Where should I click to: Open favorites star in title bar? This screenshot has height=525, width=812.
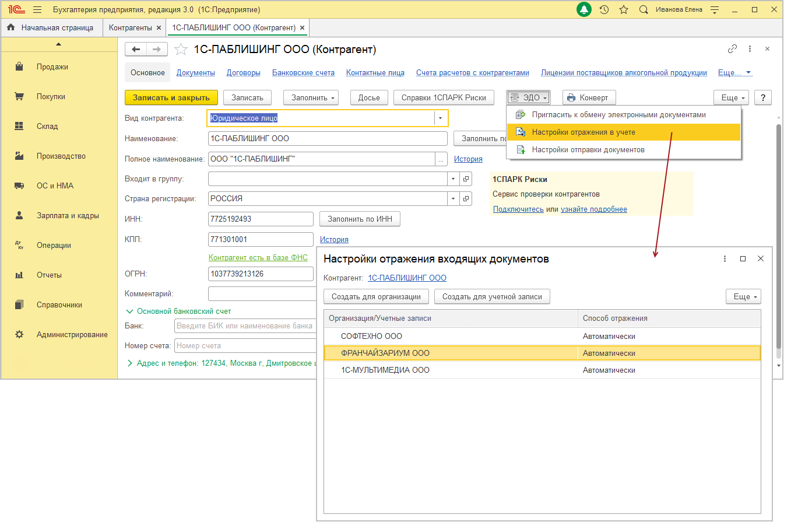point(624,9)
